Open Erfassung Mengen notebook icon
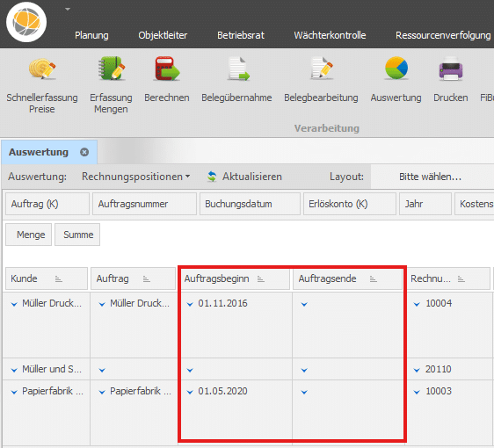The width and height of the screenshot is (494, 448). pyautogui.click(x=111, y=69)
